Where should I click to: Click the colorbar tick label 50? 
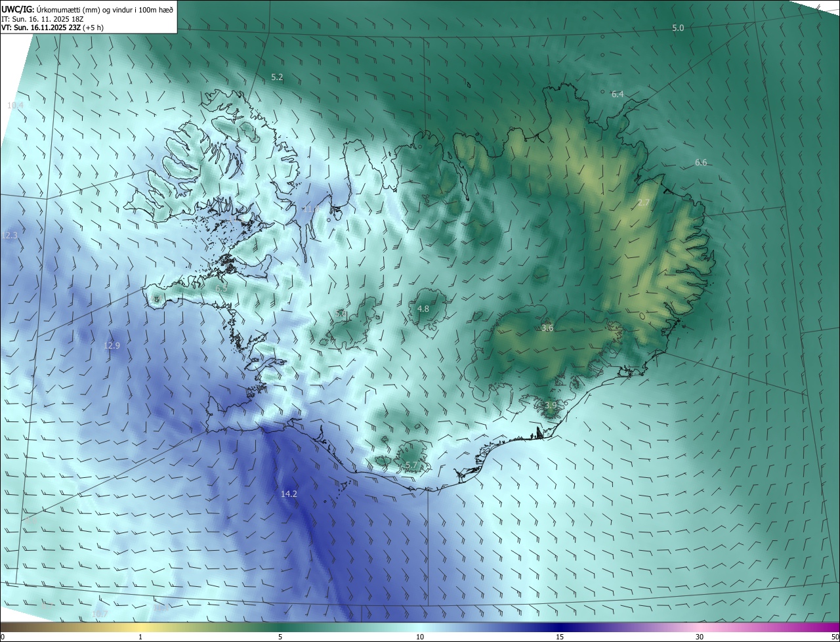[x=835, y=637]
